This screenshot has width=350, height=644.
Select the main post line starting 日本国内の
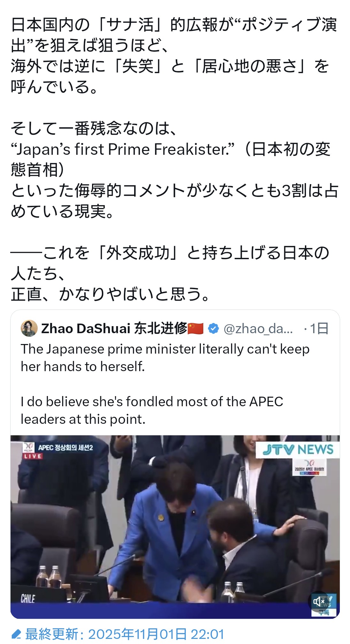point(174,25)
